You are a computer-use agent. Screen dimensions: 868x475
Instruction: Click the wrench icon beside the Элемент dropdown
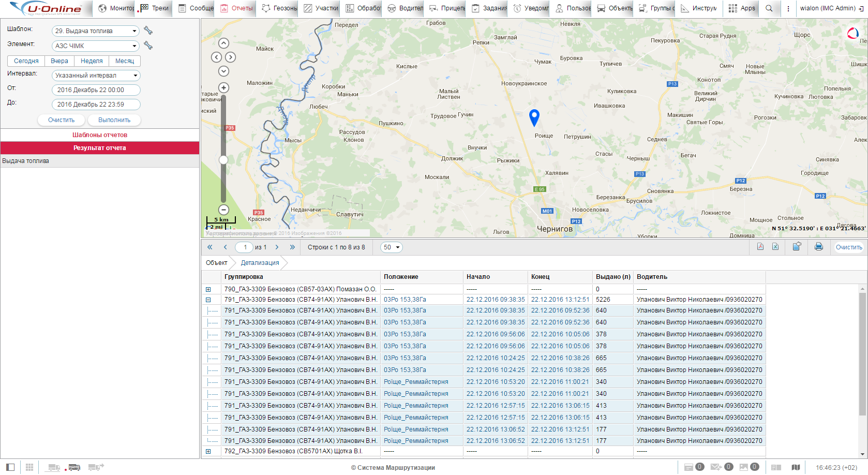click(148, 46)
